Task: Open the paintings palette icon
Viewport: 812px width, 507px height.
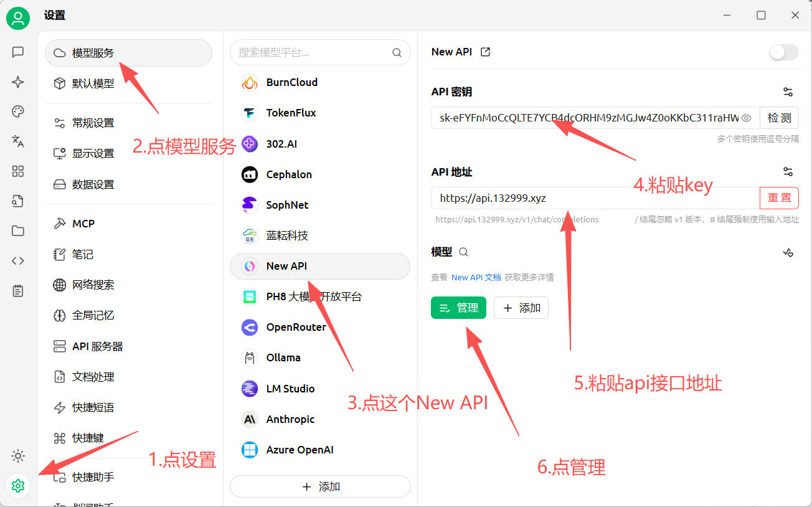Action: pos(18,111)
